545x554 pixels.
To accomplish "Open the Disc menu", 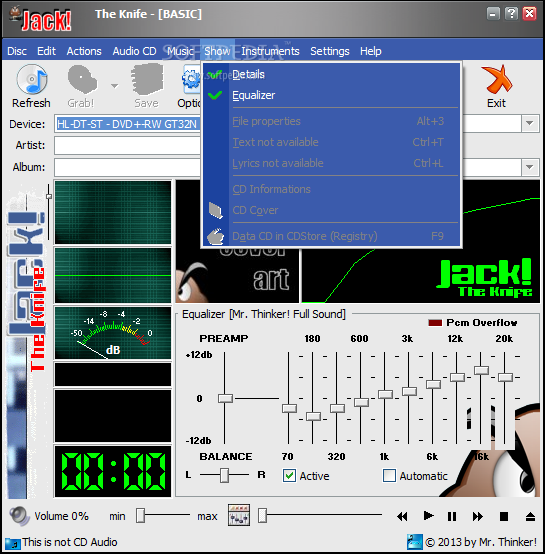I will tap(17, 51).
